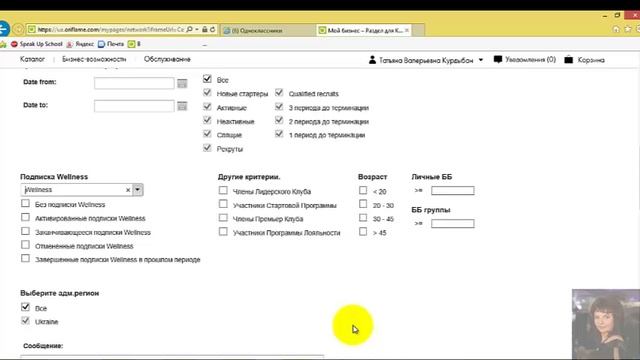
Task: Open the Бизнес-возможности menu
Action: click(94, 59)
